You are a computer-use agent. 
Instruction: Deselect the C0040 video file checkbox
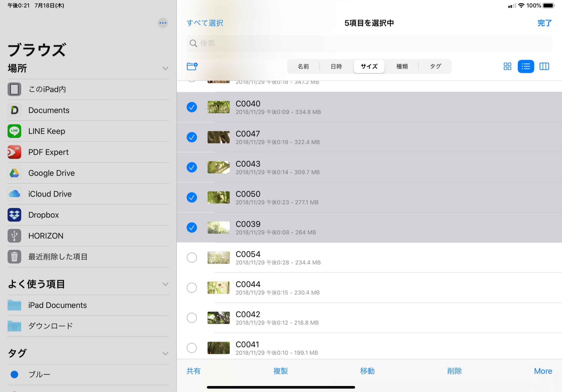coord(192,107)
